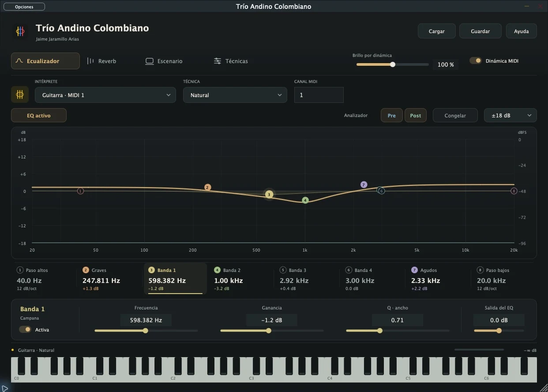Select the Paso bajos band card
This screenshot has height=392, width=548.
coord(504,279)
